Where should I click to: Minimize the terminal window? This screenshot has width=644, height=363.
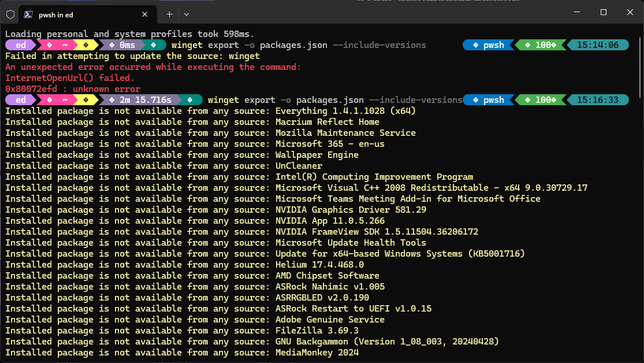pyautogui.click(x=576, y=12)
